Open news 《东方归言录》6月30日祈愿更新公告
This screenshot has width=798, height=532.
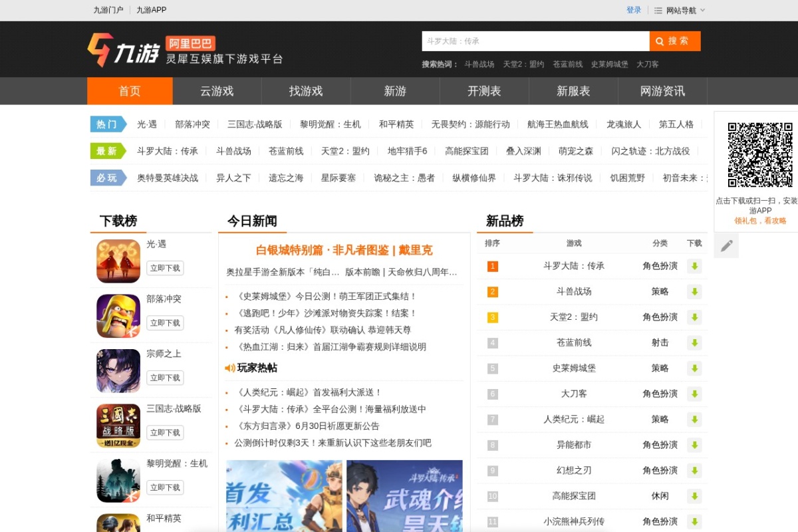307,426
